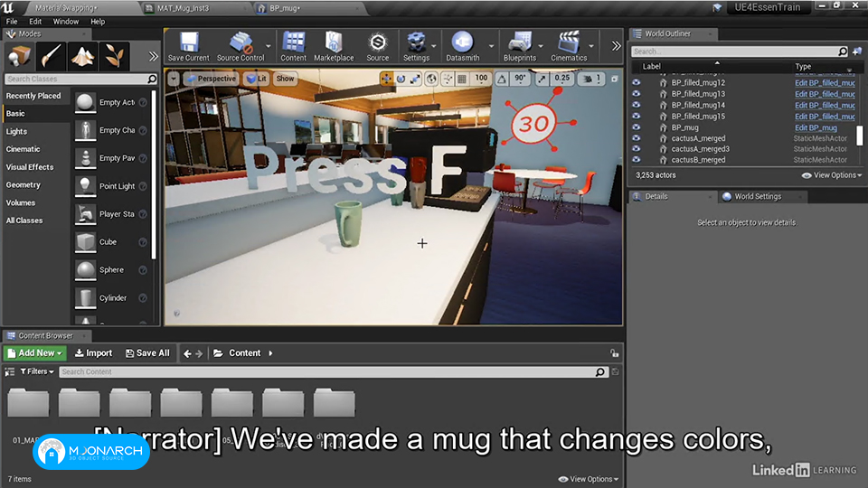868x488 pixels.
Task: Toggle the content browser lock icon
Action: point(615,353)
